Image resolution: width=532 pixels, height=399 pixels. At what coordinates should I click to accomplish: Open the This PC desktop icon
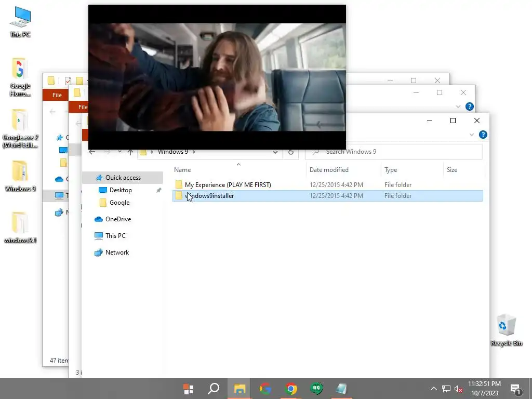(x=20, y=21)
